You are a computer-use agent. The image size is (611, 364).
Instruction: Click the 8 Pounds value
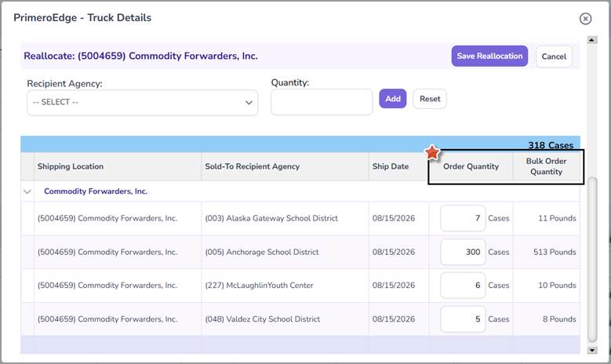coord(559,319)
